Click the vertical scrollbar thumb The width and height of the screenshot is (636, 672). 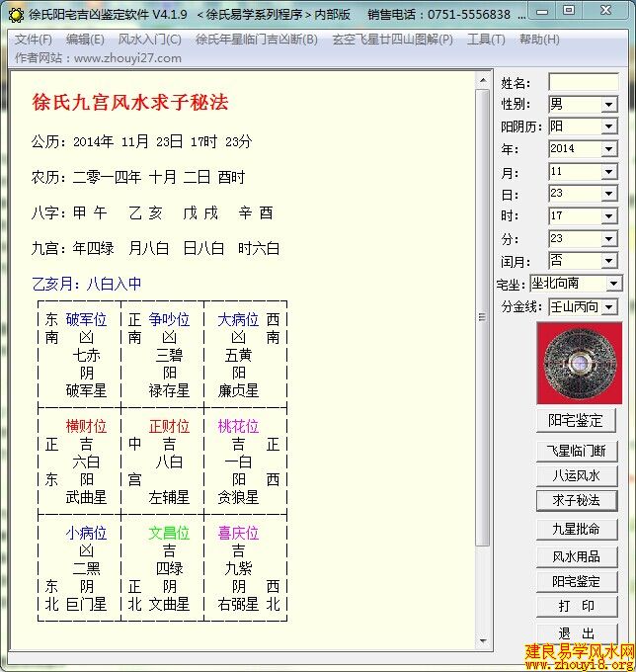(x=483, y=317)
